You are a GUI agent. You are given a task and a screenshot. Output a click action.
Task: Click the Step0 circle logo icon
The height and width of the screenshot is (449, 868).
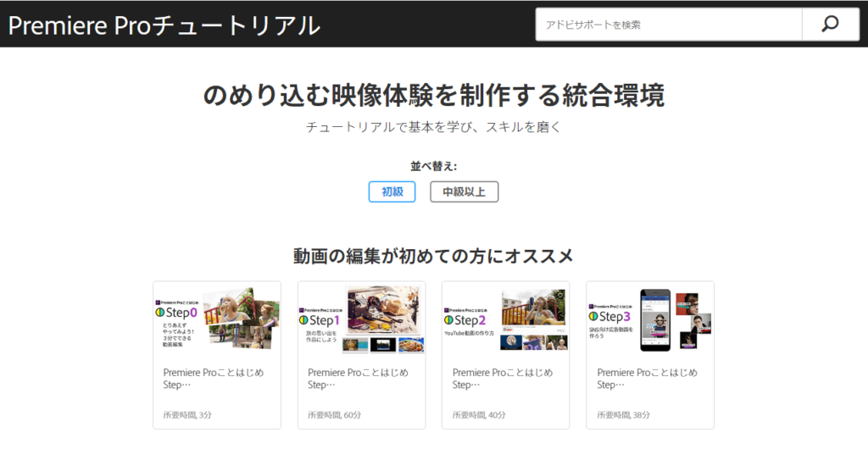pyautogui.click(x=160, y=313)
